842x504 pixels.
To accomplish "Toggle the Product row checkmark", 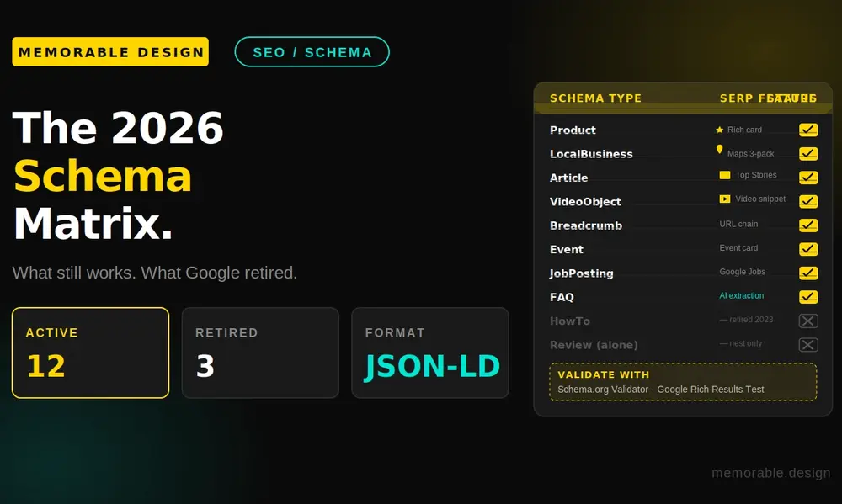I will tap(808, 130).
